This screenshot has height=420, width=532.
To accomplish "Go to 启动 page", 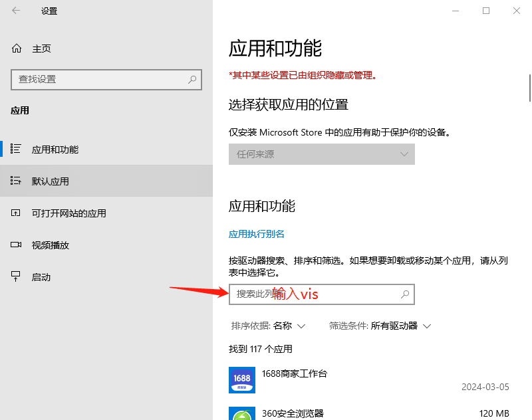I will [x=106, y=277].
